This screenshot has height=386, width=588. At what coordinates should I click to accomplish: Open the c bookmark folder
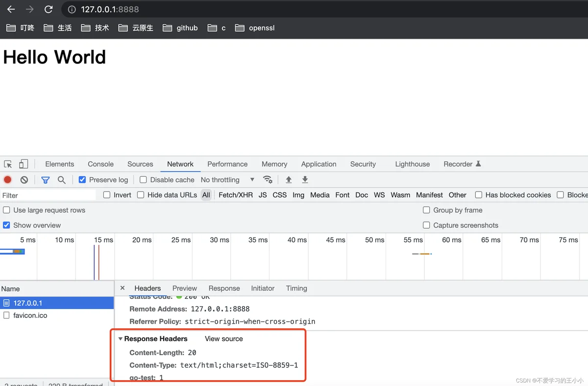coord(217,28)
